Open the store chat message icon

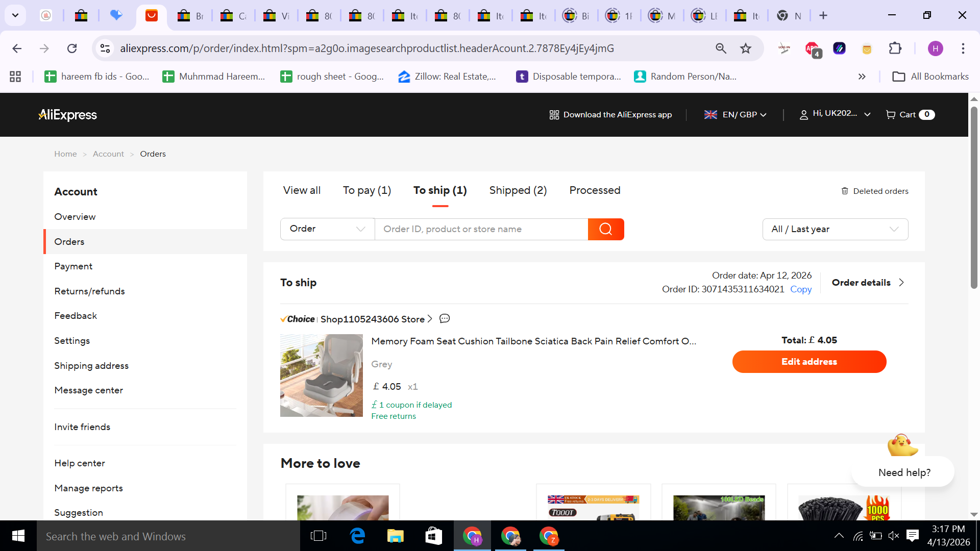[445, 319]
